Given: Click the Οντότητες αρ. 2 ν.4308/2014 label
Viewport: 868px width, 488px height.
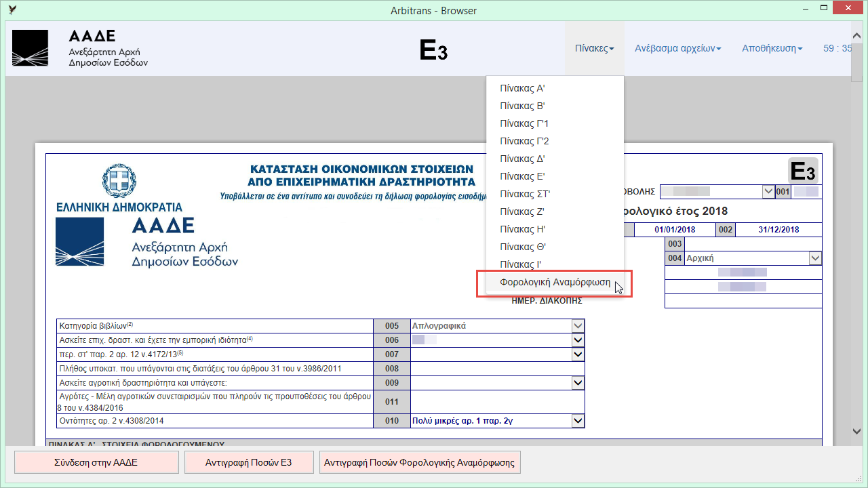Looking at the screenshot, I should pos(112,421).
